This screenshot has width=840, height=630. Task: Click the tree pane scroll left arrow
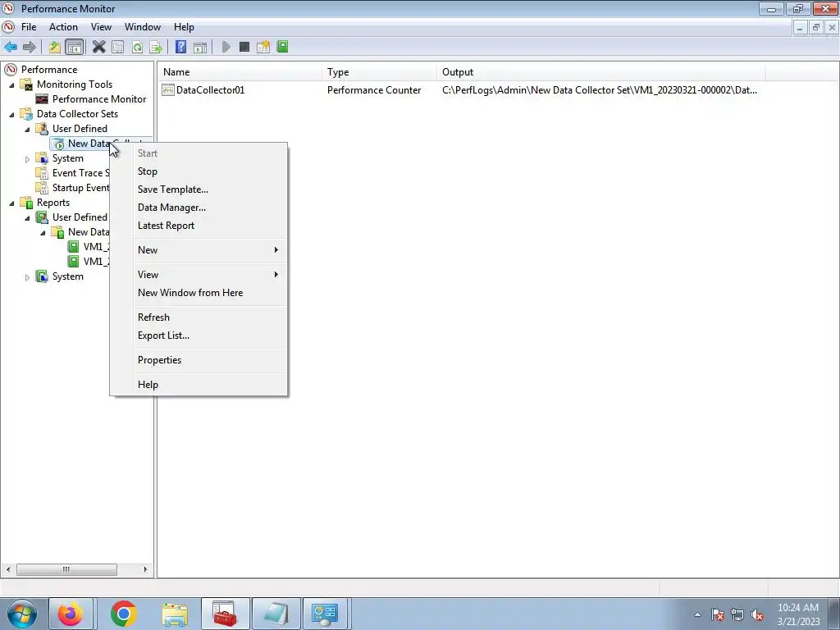click(8, 569)
